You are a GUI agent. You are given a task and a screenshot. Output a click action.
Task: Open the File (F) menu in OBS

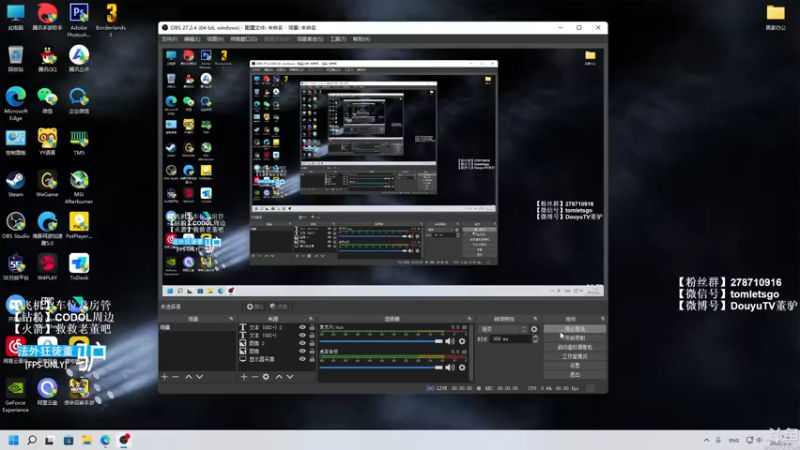[169, 39]
